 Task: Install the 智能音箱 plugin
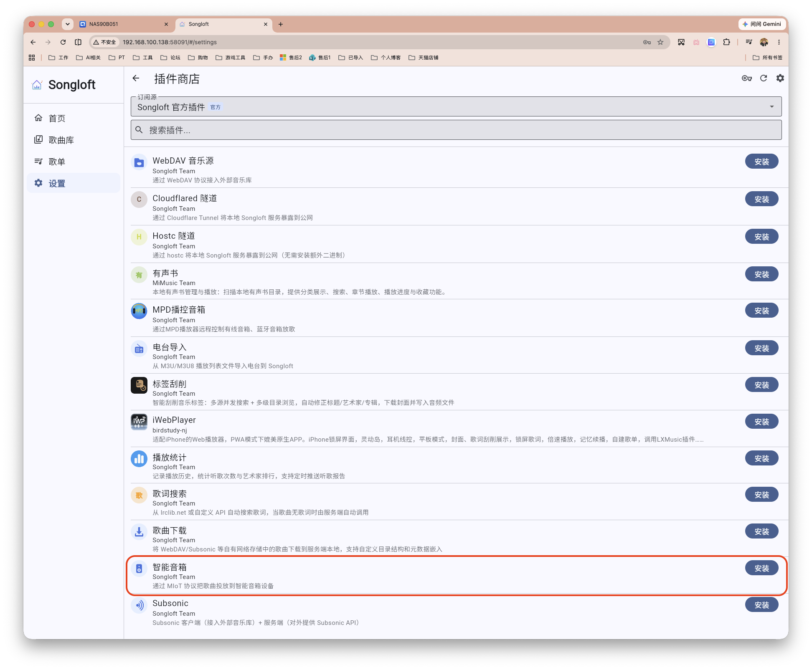761,569
